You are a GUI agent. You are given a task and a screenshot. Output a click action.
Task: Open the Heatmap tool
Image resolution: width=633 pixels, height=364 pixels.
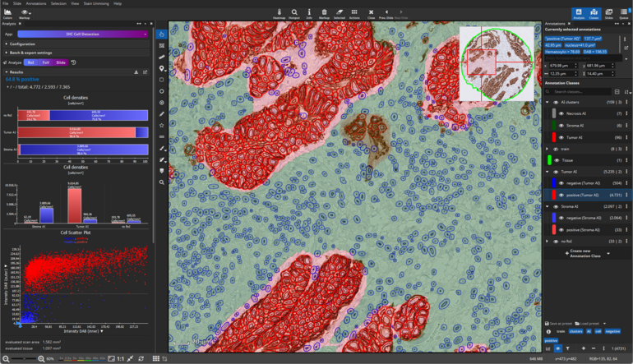coord(280,12)
